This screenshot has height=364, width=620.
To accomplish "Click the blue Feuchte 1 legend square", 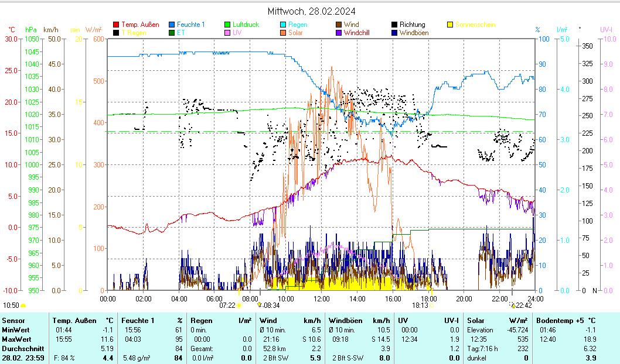I will pos(172,25).
